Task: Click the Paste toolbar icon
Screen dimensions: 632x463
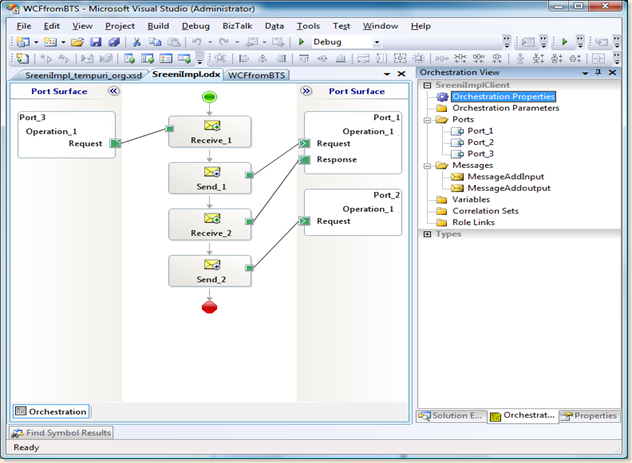Action: tap(174, 42)
